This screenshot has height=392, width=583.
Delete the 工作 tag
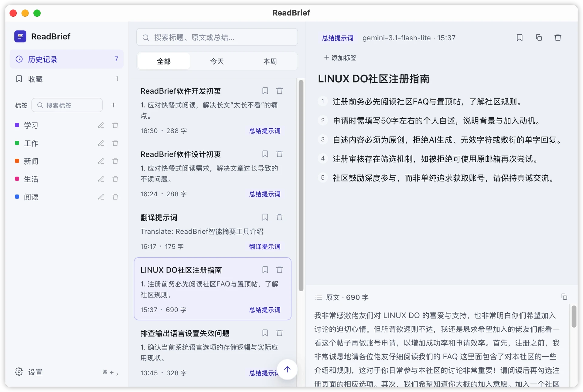pyautogui.click(x=115, y=143)
